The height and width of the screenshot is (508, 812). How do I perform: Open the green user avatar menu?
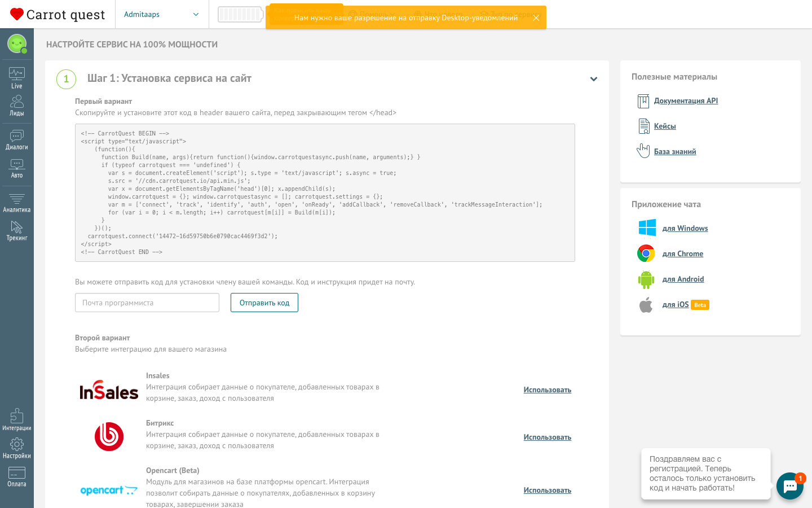coord(17,43)
